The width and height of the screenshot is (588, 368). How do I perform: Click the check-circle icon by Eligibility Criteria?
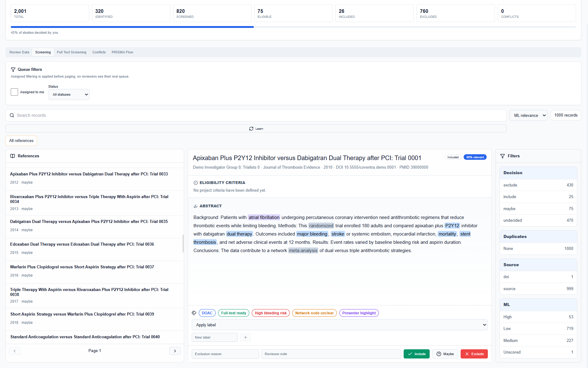pos(196,183)
